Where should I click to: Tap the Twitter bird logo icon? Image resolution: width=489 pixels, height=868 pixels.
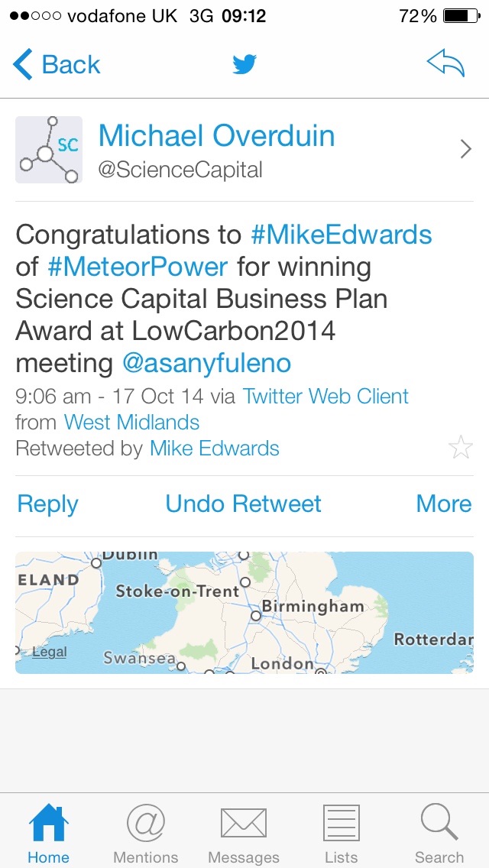[244, 65]
